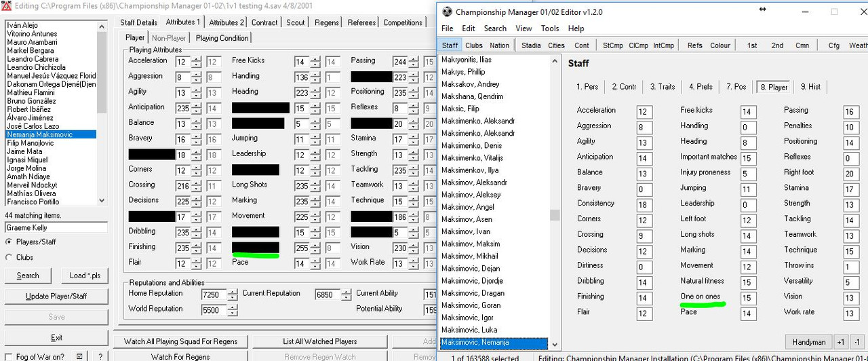The height and width of the screenshot is (361, 868).
Task: Select Clubs in the CM Editor toolbar
Action: 474,45
